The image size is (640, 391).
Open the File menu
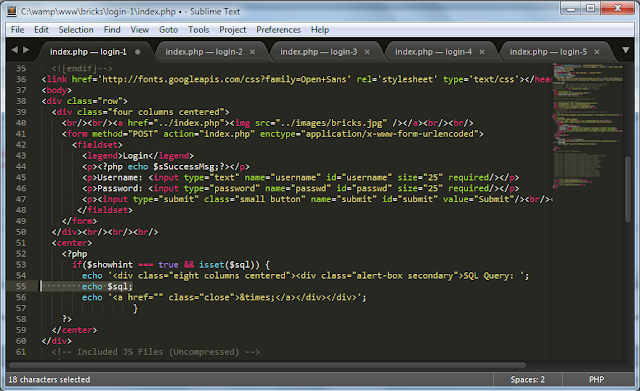18,30
